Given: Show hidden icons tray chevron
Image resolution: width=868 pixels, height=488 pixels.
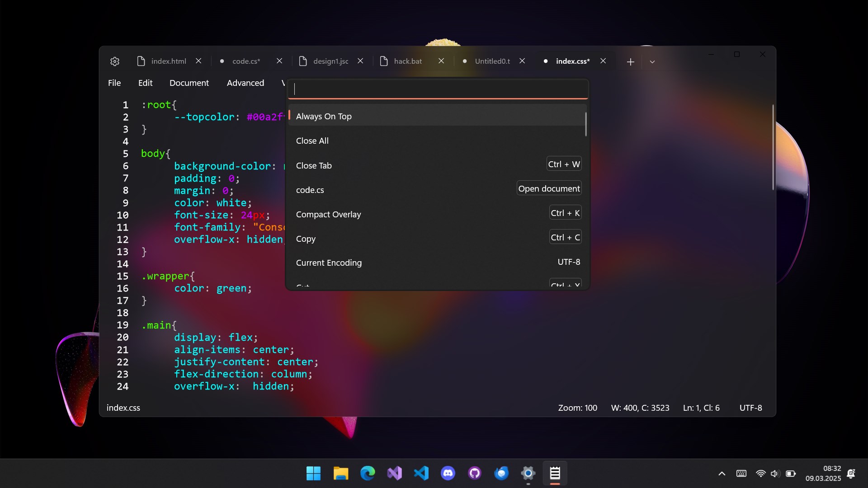Looking at the screenshot, I should click(722, 474).
